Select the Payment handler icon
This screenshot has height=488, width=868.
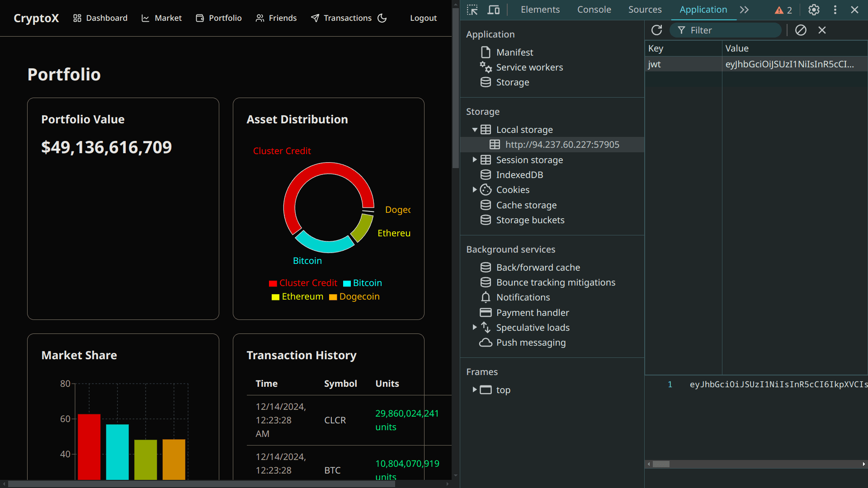point(486,312)
